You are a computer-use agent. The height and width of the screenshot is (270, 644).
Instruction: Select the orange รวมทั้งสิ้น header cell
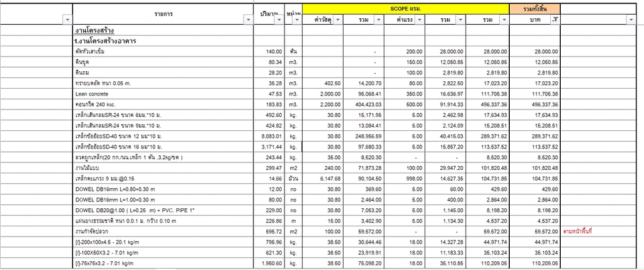[535, 9]
